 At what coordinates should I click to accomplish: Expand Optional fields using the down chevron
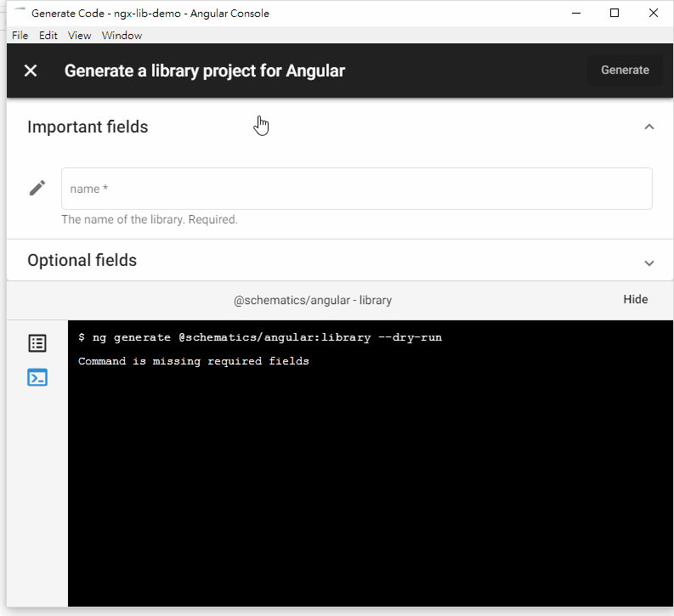coord(649,263)
